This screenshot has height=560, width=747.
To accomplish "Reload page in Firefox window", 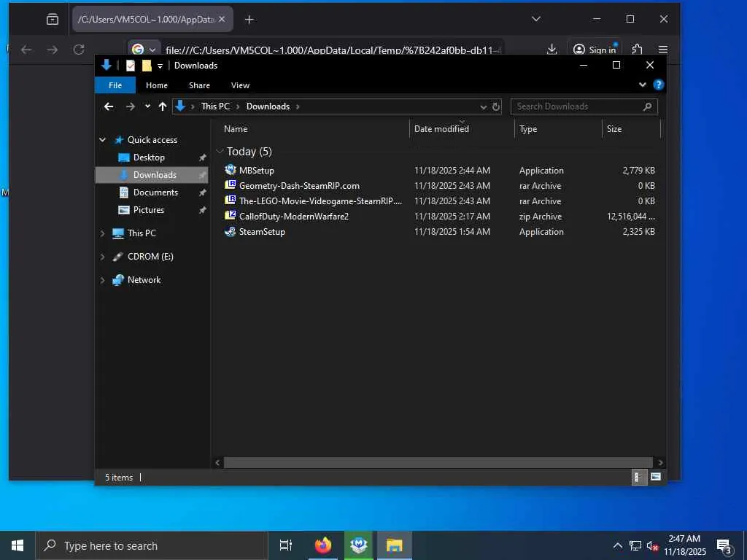I will pyautogui.click(x=79, y=50).
